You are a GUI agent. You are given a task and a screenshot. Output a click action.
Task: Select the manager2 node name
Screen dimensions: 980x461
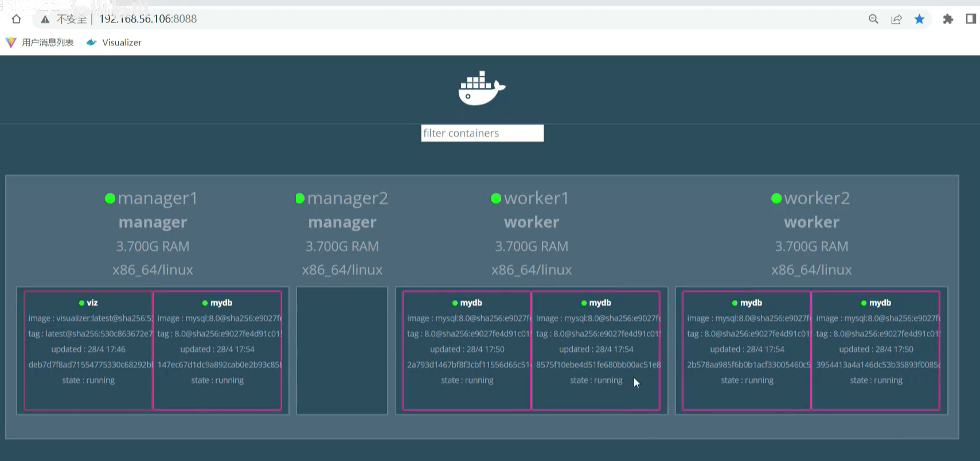348,198
